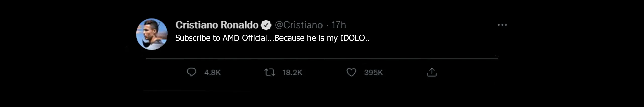Click the 18.2K retweets count
This screenshot has width=644, height=107.
pyautogui.click(x=292, y=73)
